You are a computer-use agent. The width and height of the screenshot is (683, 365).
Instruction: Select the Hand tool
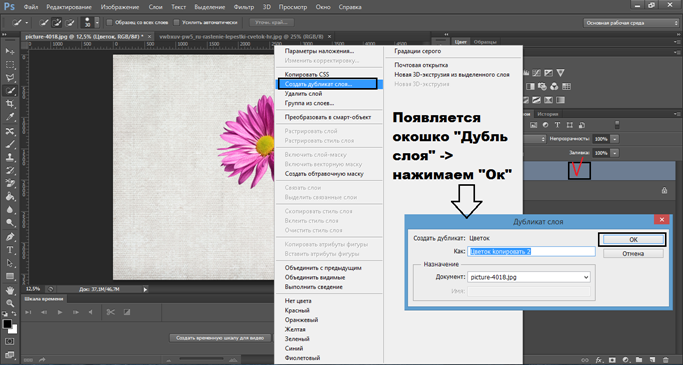click(10, 290)
